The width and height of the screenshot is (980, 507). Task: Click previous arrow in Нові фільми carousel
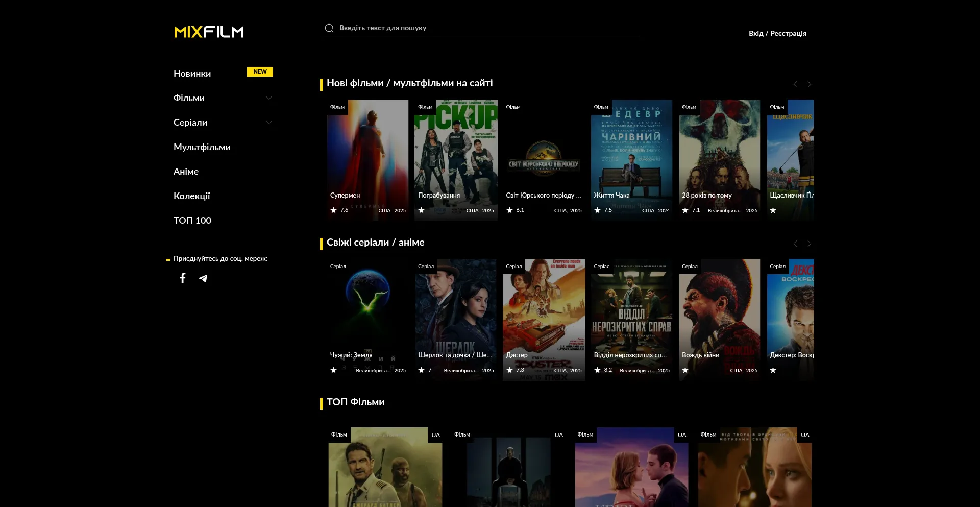click(795, 84)
